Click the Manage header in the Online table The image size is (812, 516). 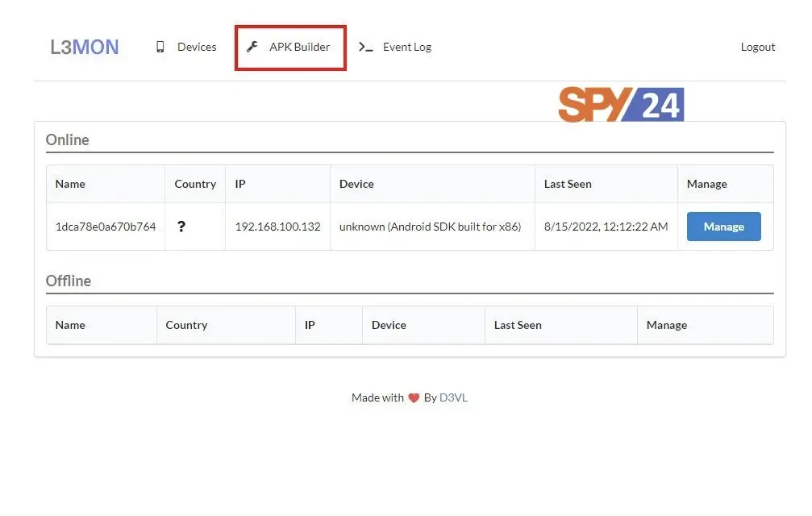707,185
